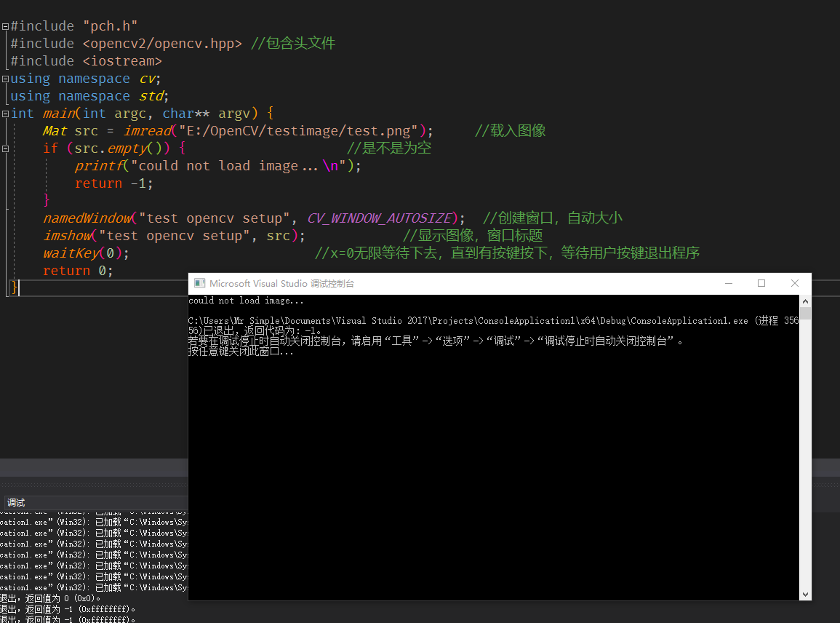Click the #include "pch.h" line

coord(74,26)
